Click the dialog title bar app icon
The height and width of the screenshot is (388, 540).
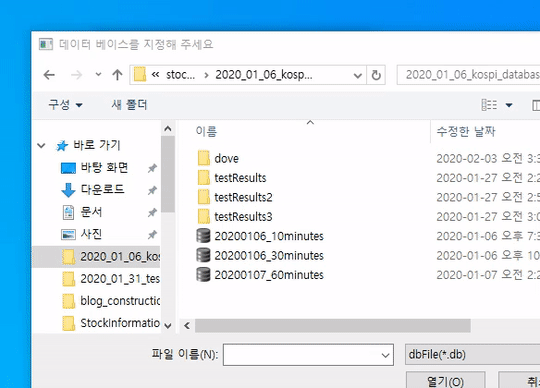[x=46, y=44]
